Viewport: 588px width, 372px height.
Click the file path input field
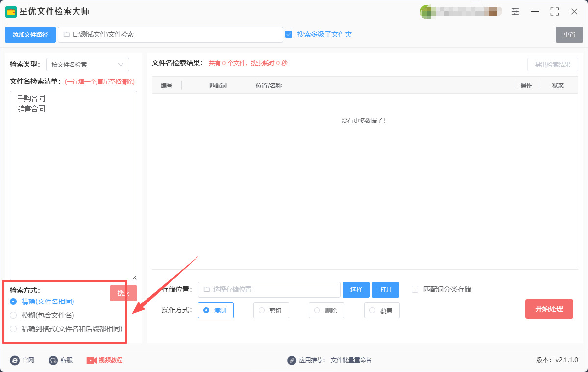171,35
